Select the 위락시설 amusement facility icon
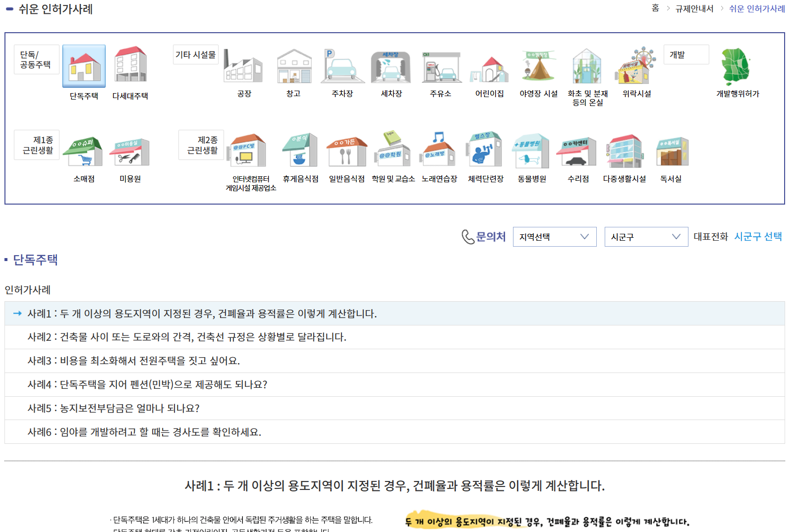 pyautogui.click(x=636, y=68)
